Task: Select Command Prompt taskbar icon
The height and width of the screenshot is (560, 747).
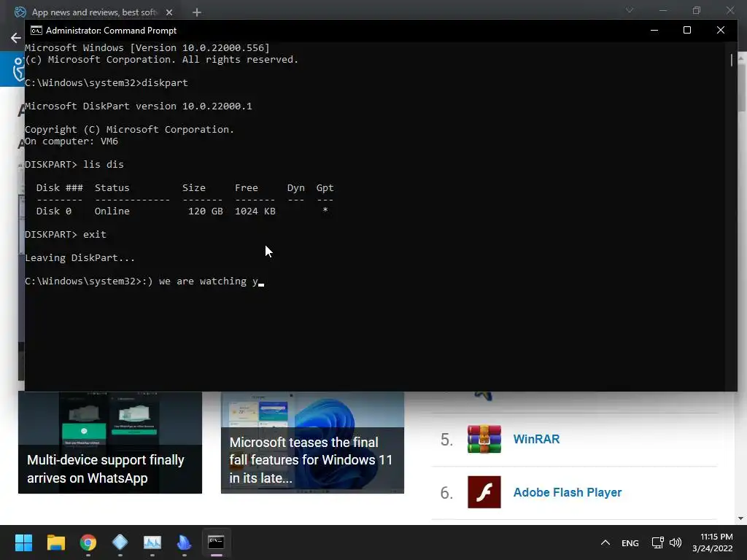Action: [216, 542]
